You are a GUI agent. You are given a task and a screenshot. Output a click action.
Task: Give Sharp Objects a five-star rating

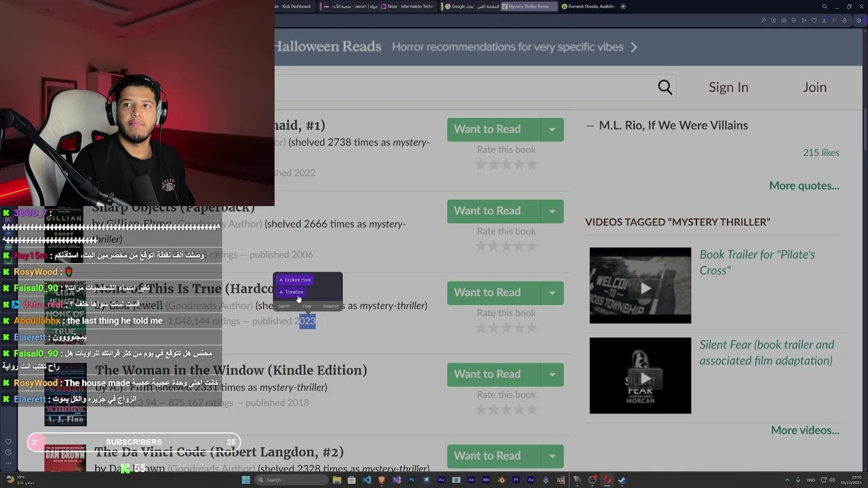532,246
